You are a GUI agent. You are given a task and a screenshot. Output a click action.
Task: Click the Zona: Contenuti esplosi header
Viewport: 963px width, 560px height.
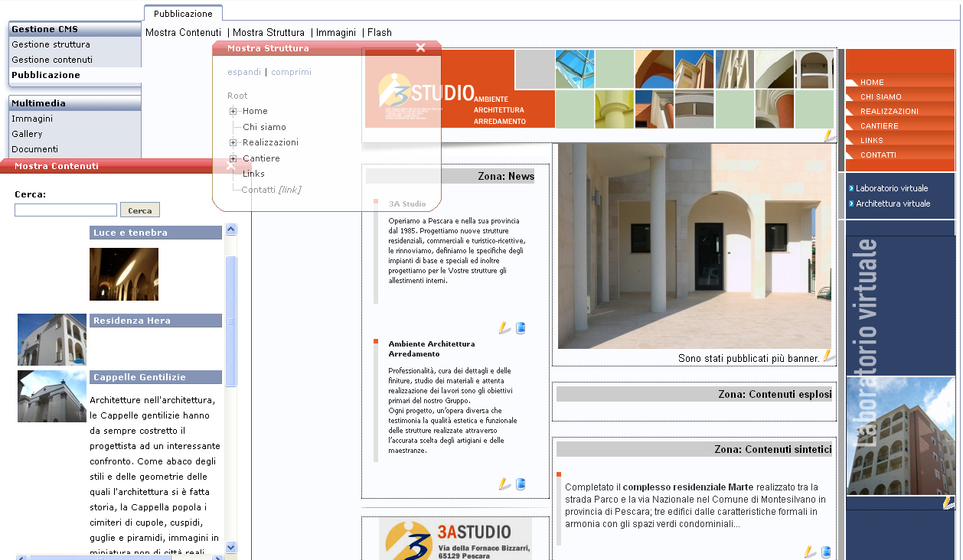point(694,394)
